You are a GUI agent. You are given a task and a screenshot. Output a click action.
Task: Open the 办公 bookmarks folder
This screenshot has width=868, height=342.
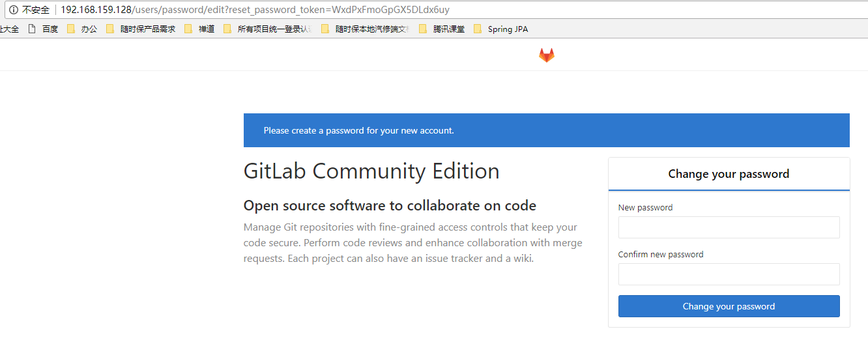click(x=82, y=29)
